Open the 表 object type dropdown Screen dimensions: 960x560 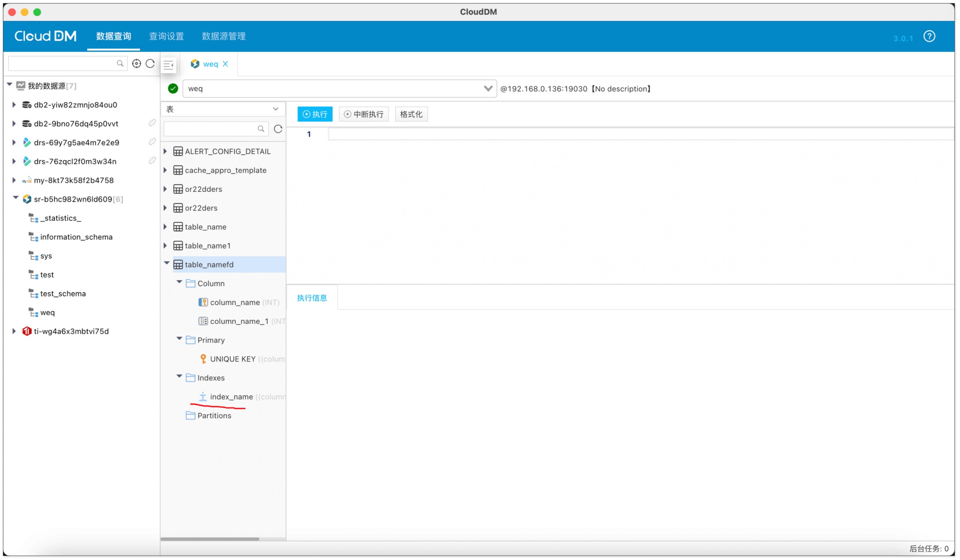point(275,109)
